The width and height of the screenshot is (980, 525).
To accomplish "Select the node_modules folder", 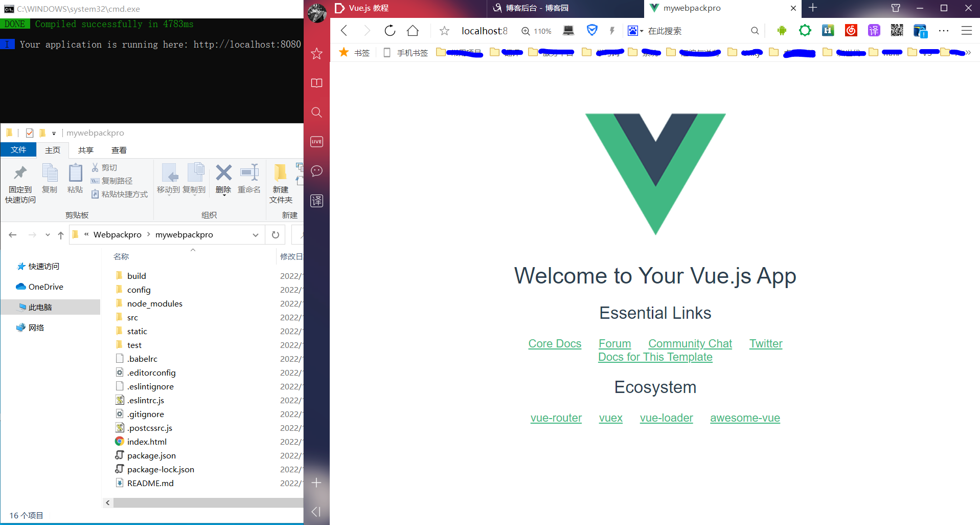I will [x=154, y=303].
